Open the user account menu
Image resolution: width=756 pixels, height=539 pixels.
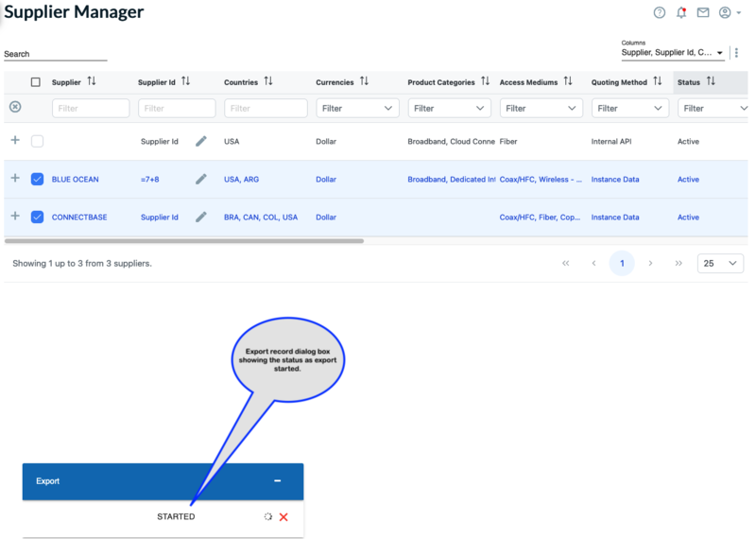point(730,13)
